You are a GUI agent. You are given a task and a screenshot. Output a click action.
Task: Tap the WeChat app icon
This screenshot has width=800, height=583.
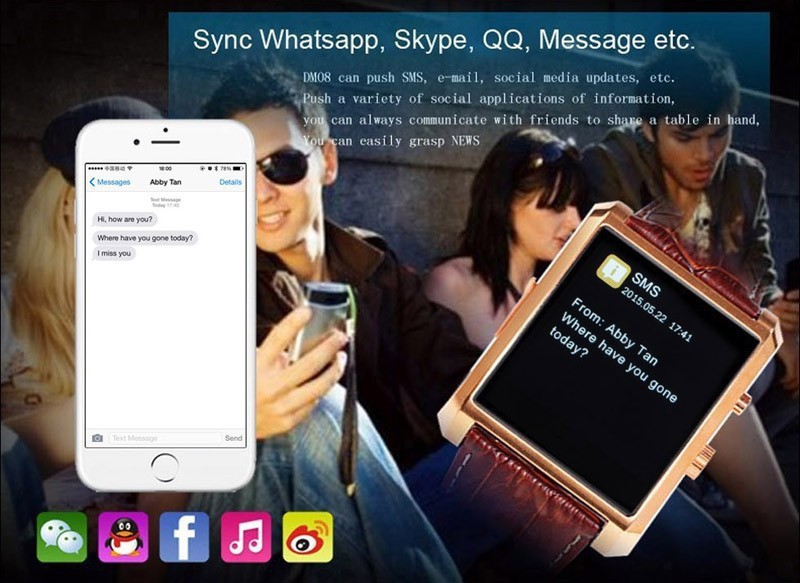[x=62, y=537]
